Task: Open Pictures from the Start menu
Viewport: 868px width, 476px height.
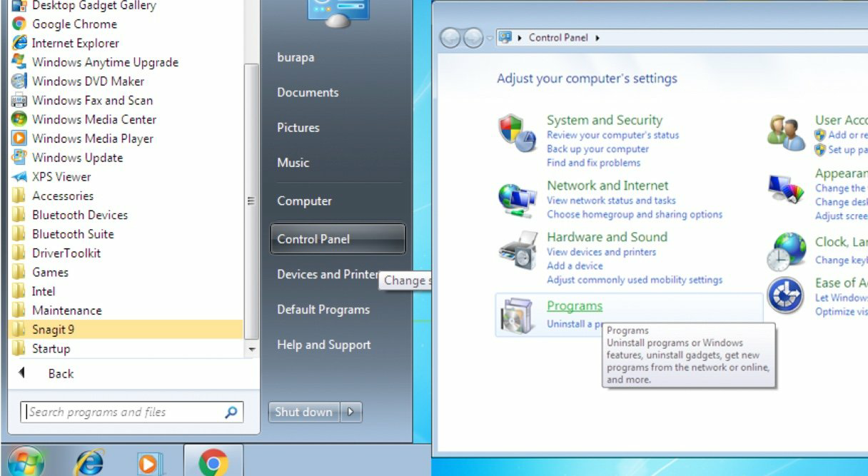Action: tap(298, 127)
